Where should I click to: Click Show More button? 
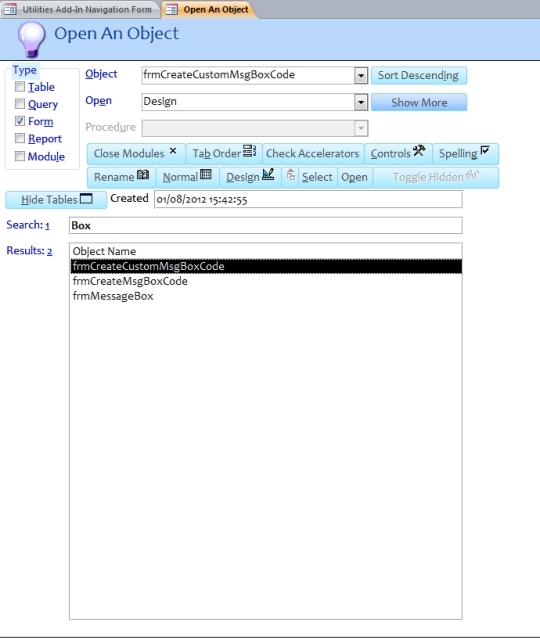[419, 102]
